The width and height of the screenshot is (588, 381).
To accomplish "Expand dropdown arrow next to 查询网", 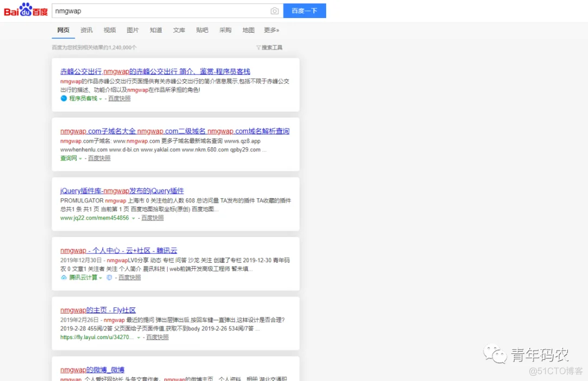I will (x=80, y=159).
